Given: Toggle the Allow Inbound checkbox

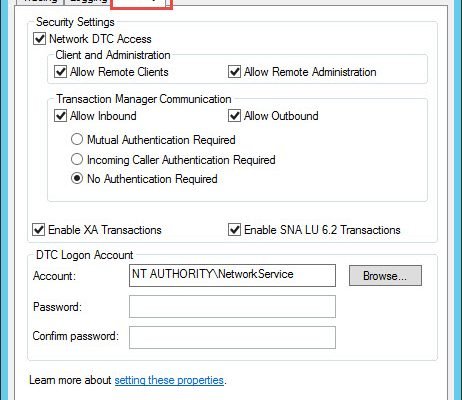Looking at the screenshot, I should [x=60, y=116].
